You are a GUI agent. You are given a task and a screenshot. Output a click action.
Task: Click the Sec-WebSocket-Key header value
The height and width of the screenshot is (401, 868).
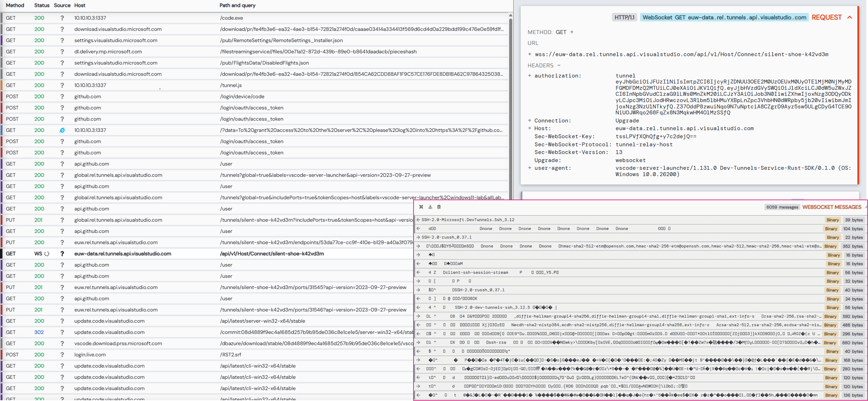tap(656, 136)
